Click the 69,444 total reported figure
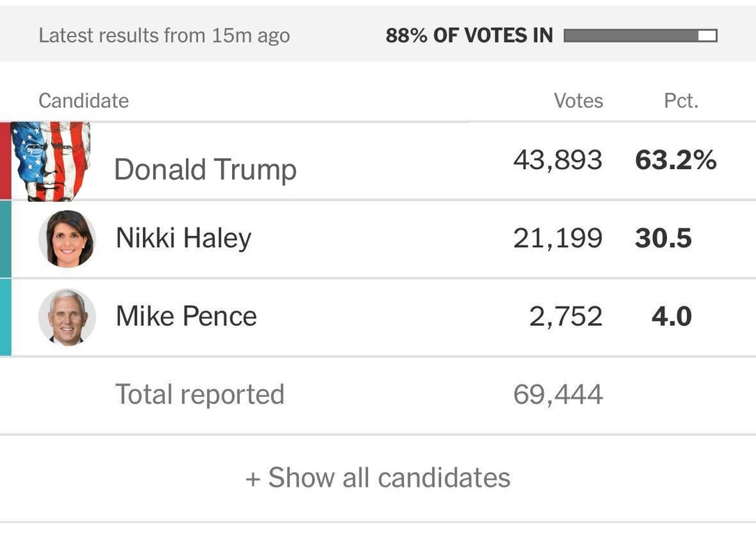 tap(558, 395)
